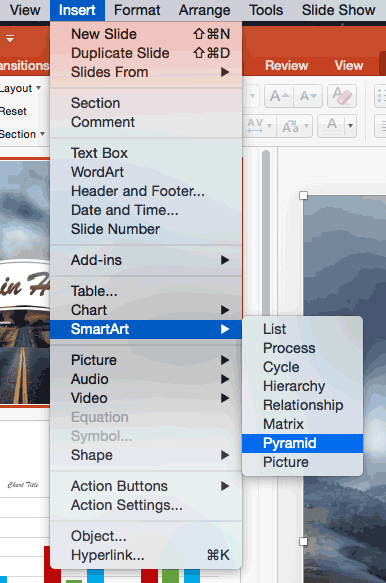Switch to the View ribbon tab
Viewport: 386px width, 583px height.
pyautogui.click(x=348, y=65)
